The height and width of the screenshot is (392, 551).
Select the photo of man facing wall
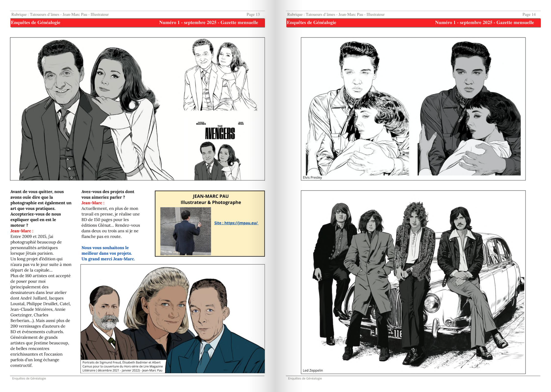coord(185,231)
